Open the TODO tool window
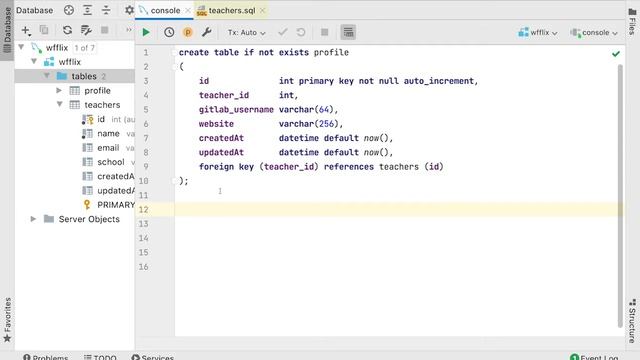640x360 pixels. click(100, 357)
